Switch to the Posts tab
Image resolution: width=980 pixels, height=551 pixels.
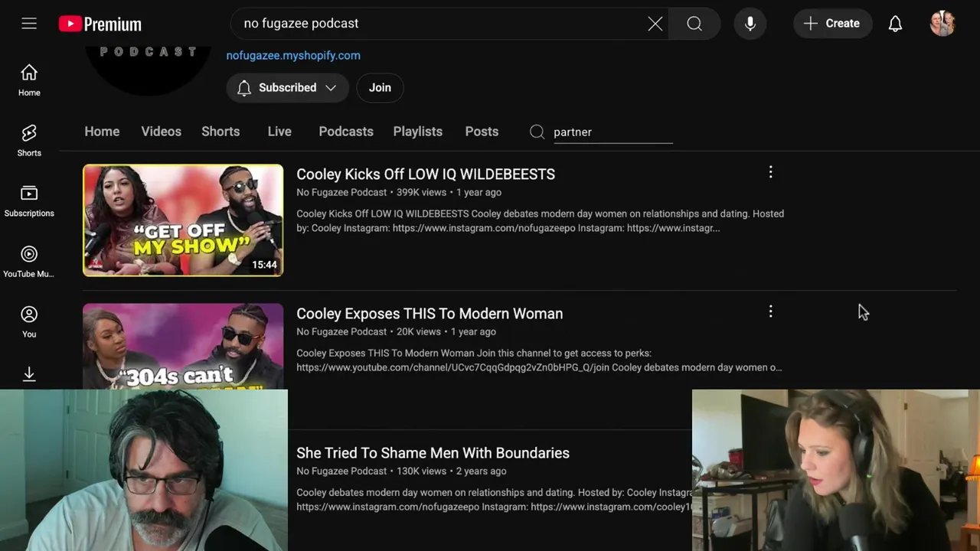[x=482, y=132]
